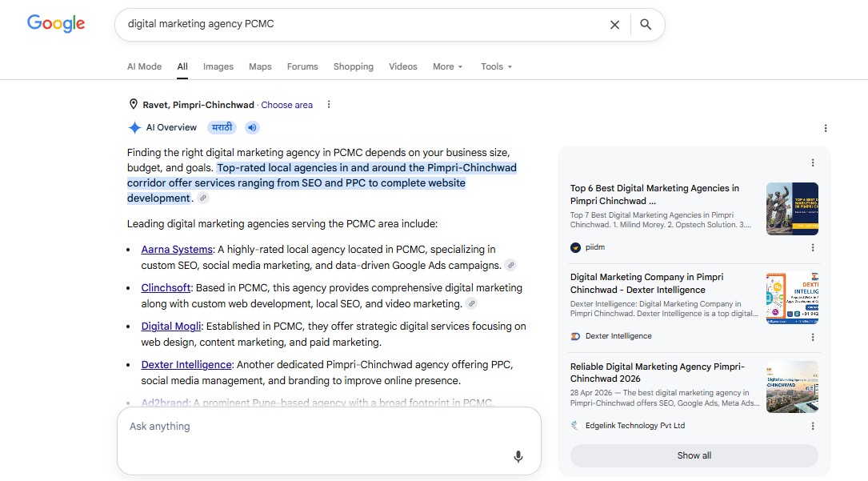
Task: Click into the Ask anything input box
Action: click(x=329, y=441)
